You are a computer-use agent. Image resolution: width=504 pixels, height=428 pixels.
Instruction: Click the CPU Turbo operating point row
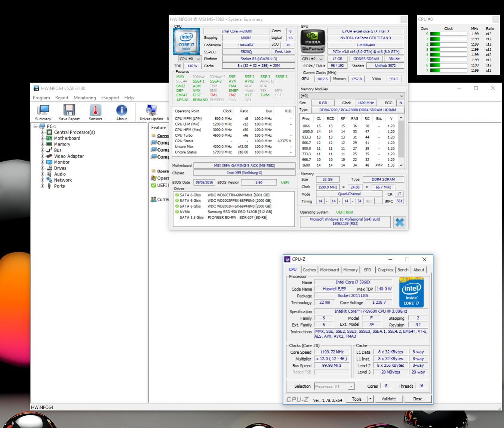tap(233, 135)
